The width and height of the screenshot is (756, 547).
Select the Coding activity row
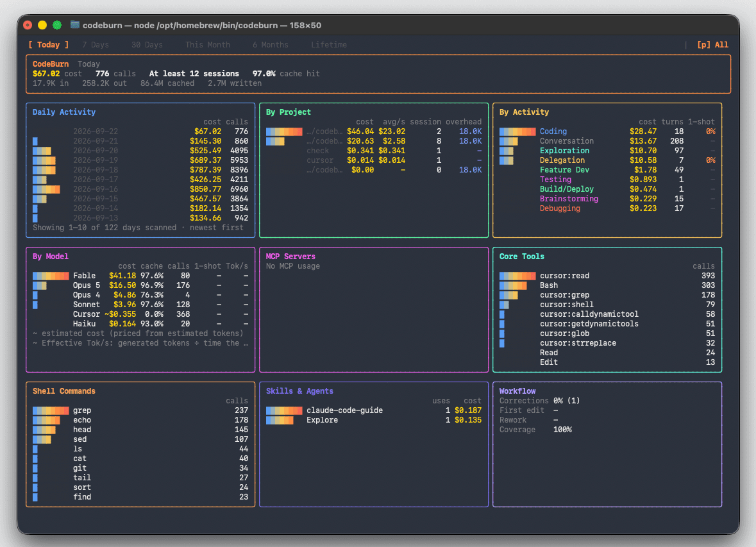(607, 131)
